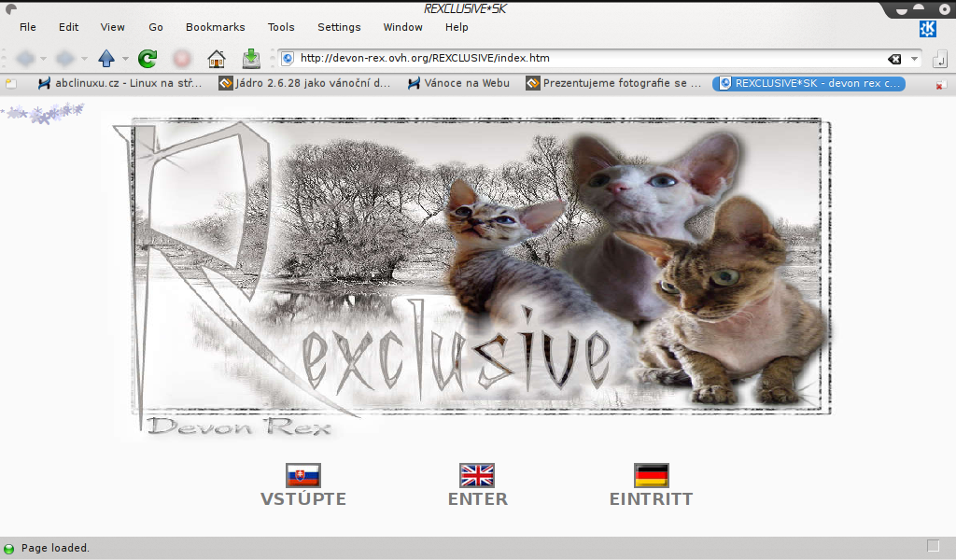The height and width of the screenshot is (560, 956).
Task: Reload the page with the green Reload icon
Action: pos(148,59)
